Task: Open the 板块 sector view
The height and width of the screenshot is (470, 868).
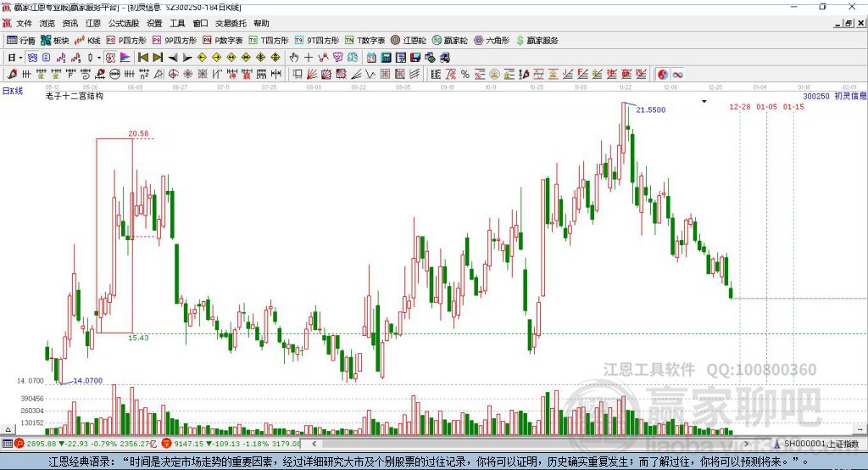Action: [55, 41]
